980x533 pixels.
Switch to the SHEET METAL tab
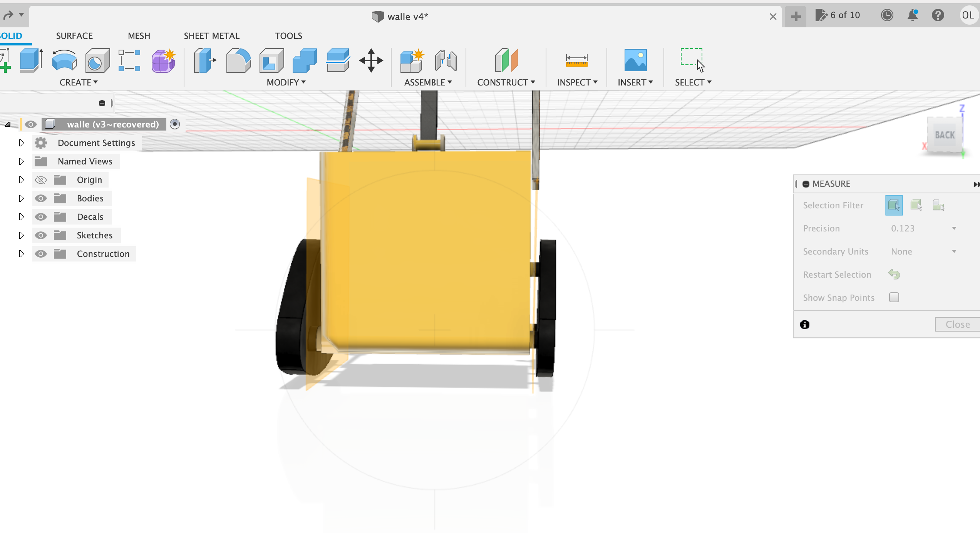pyautogui.click(x=211, y=35)
